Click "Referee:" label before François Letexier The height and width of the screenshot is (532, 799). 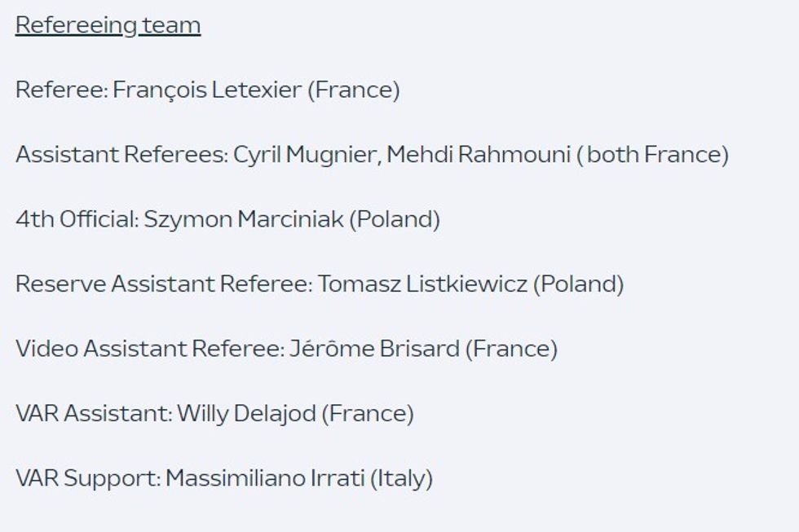coord(60,90)
